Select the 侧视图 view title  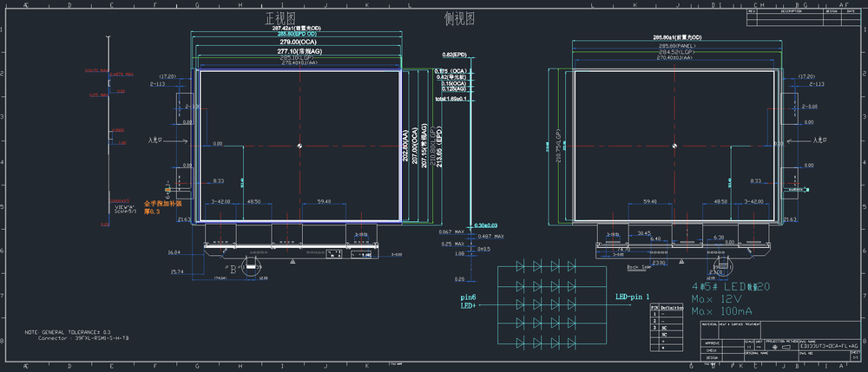pos(459,19)
